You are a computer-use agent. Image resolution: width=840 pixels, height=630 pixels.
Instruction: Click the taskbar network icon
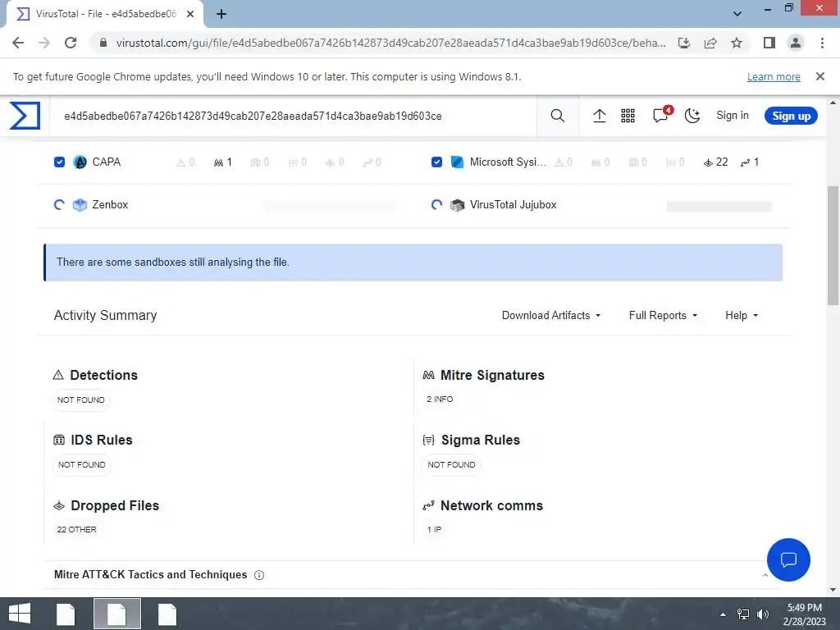click(x=743, y=614)
